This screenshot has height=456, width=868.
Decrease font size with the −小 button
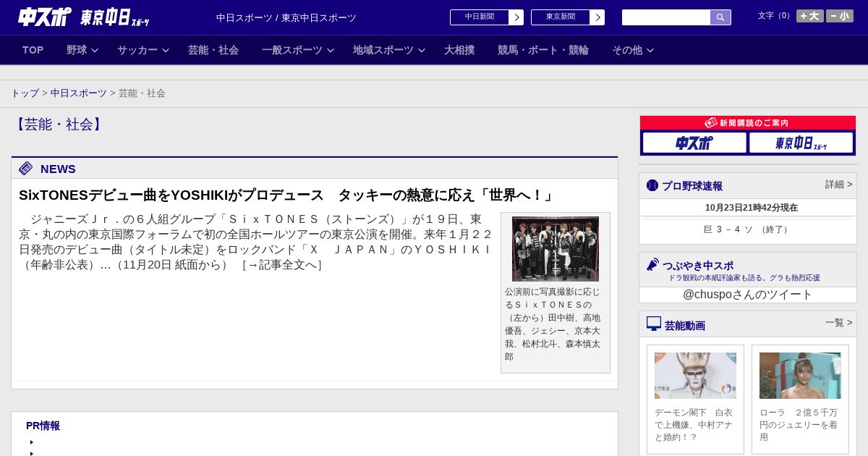point(840,16)
